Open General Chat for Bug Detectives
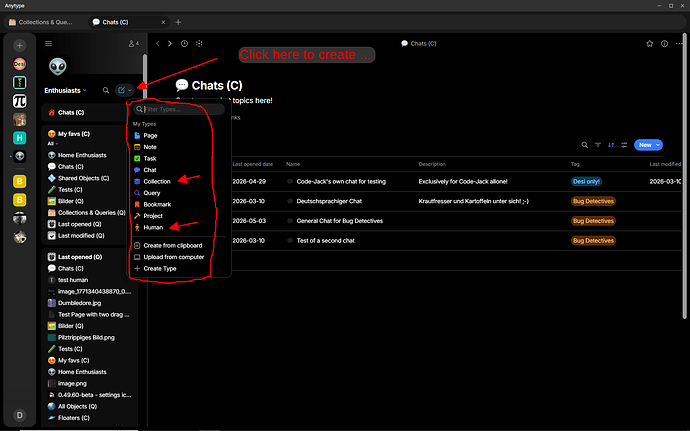The height and width of the screenshot is (431, 690). (340, 221)
